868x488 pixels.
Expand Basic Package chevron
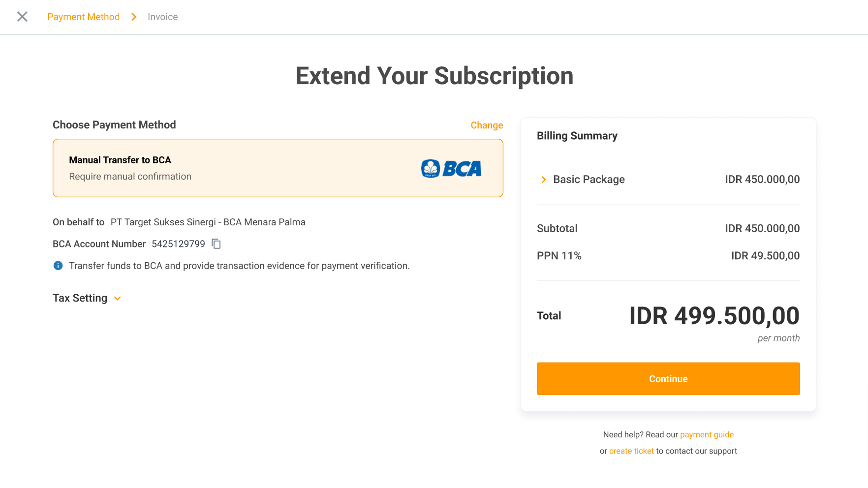[x=544, y=180]
